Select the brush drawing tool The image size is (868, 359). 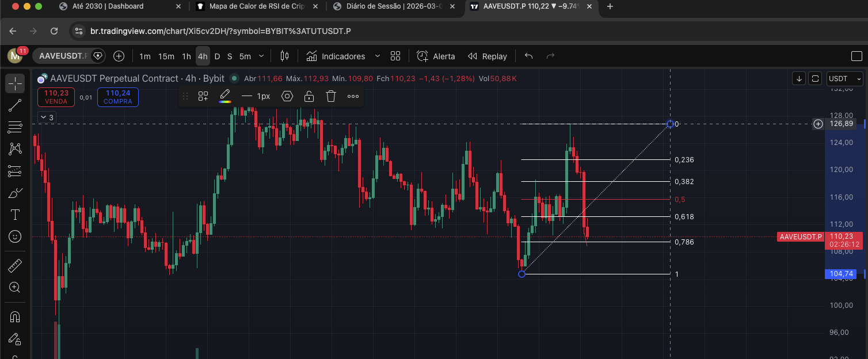(x=15, y=193)
